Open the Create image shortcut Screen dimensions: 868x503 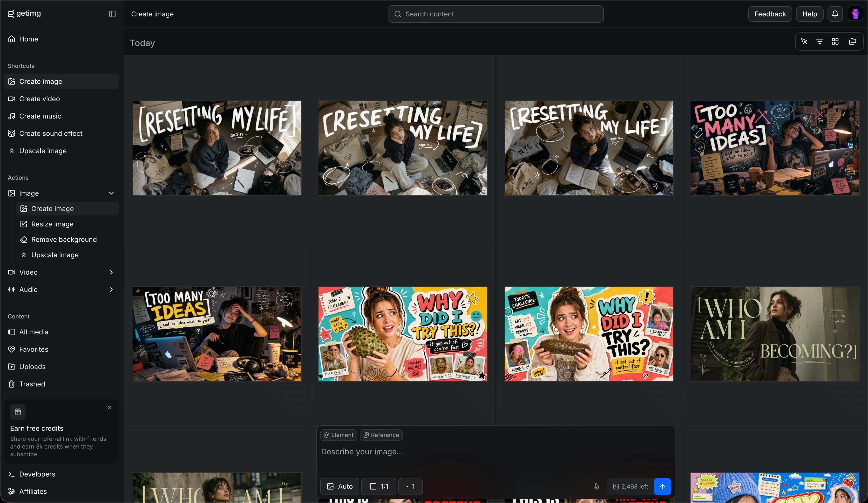(x=62, y=81)
